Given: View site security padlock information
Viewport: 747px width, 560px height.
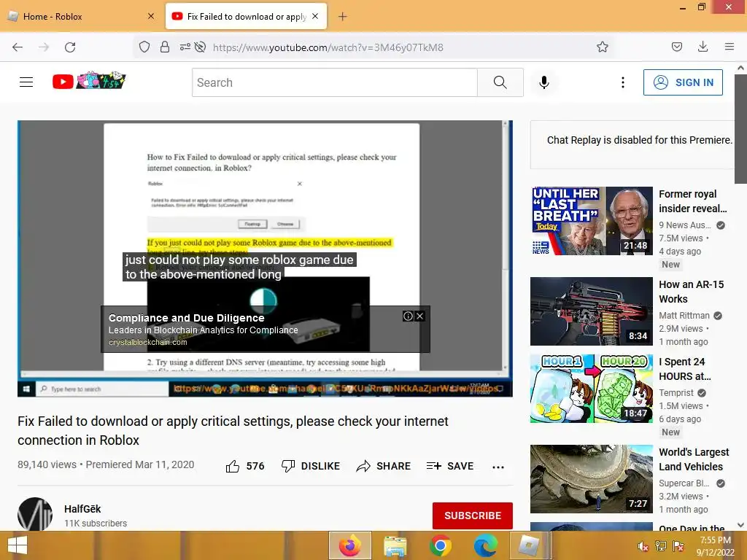Looking at the screenshot, I should point(165,47).
